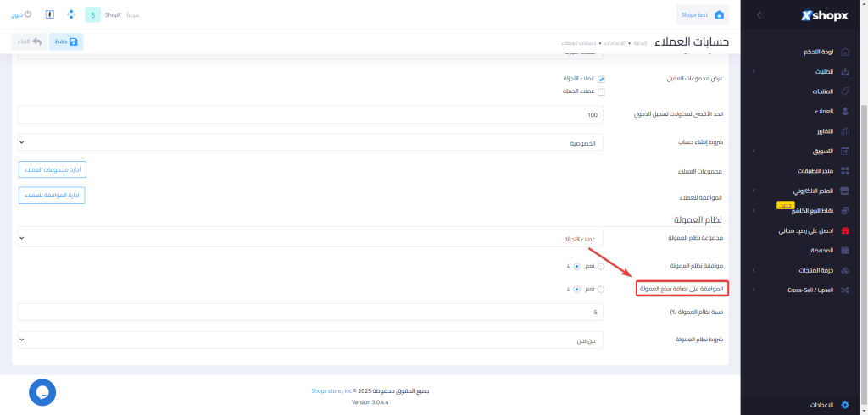868x415 pixels.
Task: Collapse the sidebar with the top arrow
Action: (760, 14)
